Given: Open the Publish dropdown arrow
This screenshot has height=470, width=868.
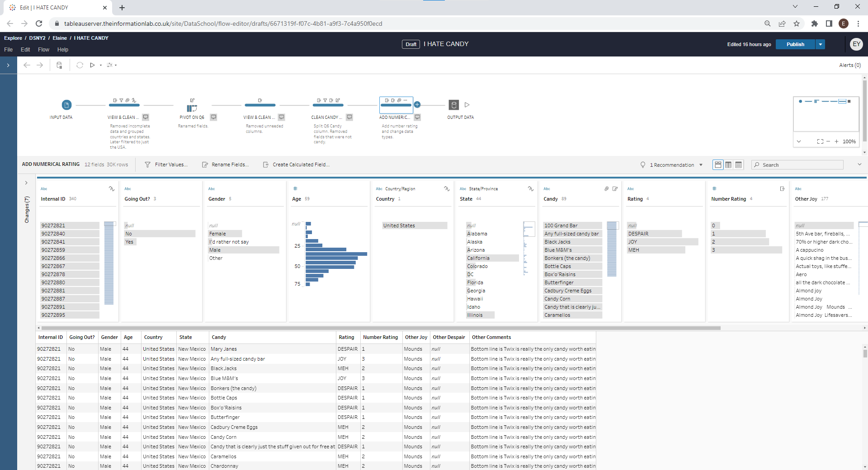Looking at the screenshot, I should click(820, 44).
